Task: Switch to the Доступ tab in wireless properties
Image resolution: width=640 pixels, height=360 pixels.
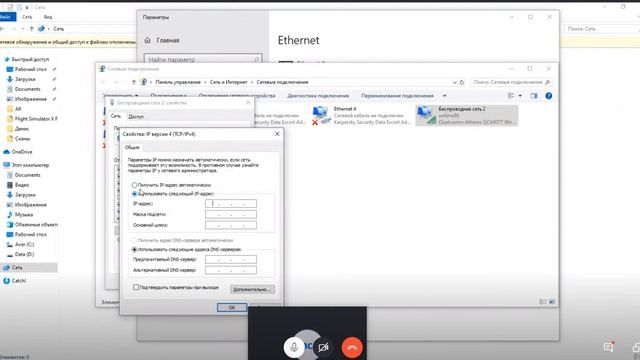Action: point(136,117)
